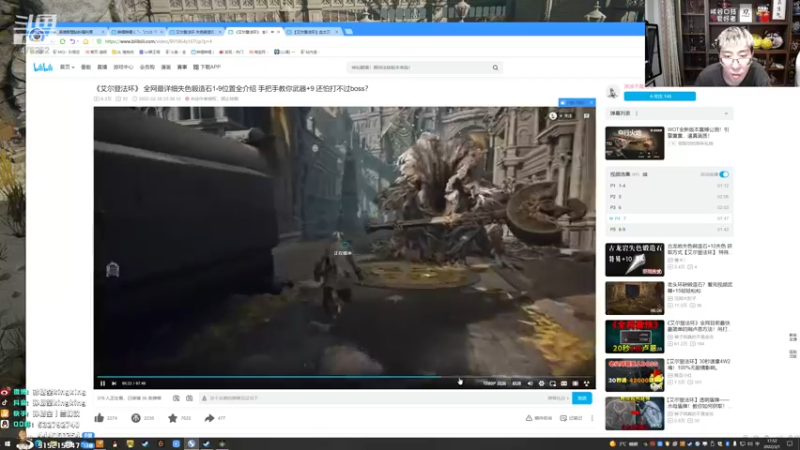The height and width of the screenshot is (450, 800).
Task: Open a new browser tab
Action: click(x=348, y=32)
